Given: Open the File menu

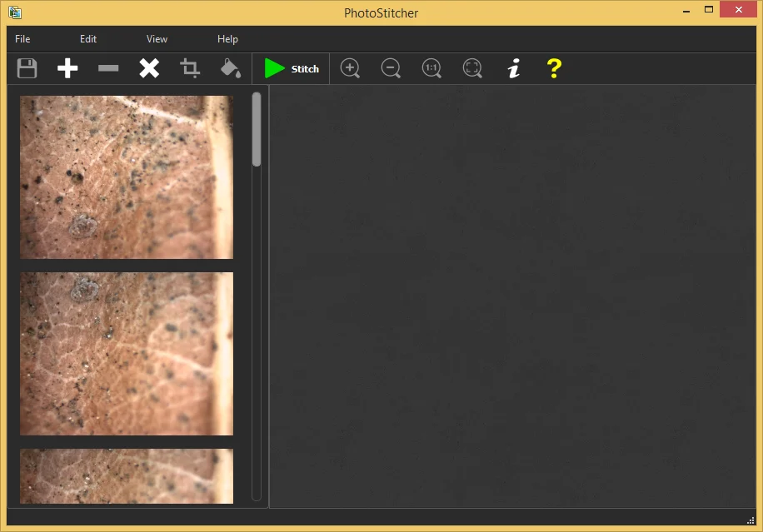Looking at the screenshot, I should pos(22,39).
